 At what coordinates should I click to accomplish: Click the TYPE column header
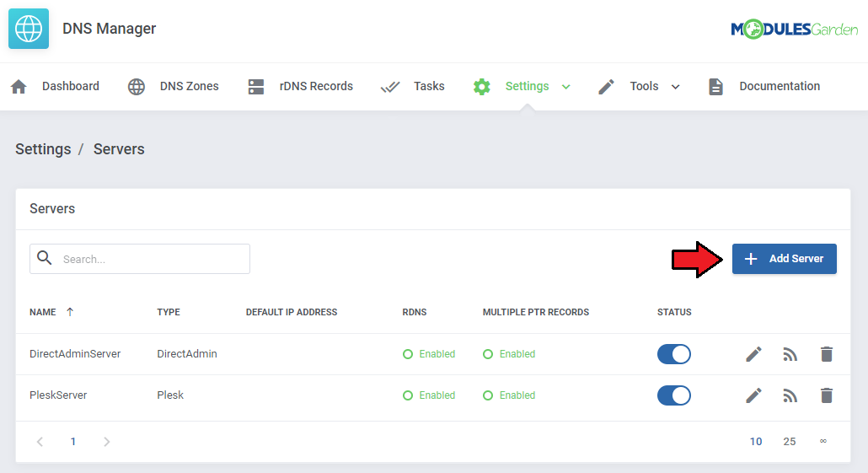(169, 312)
